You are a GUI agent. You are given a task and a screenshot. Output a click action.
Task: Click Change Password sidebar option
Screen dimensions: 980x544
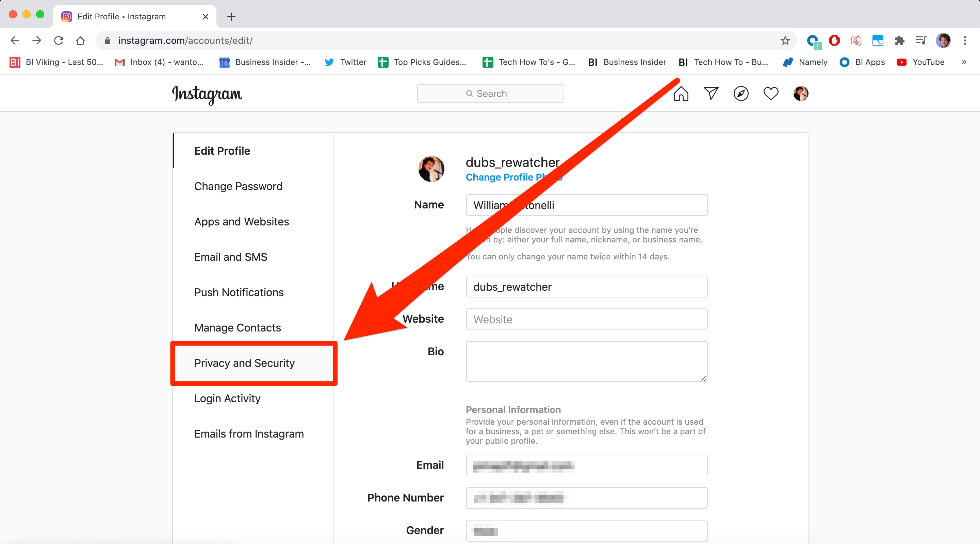click(x=238, y=186)
